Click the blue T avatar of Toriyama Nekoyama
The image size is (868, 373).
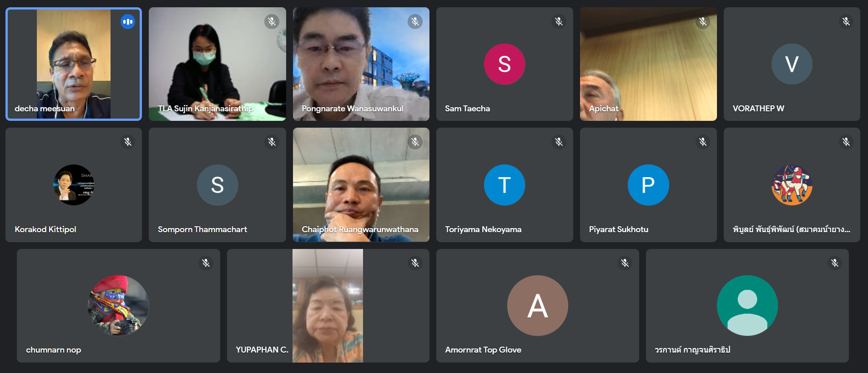point(504,185)
